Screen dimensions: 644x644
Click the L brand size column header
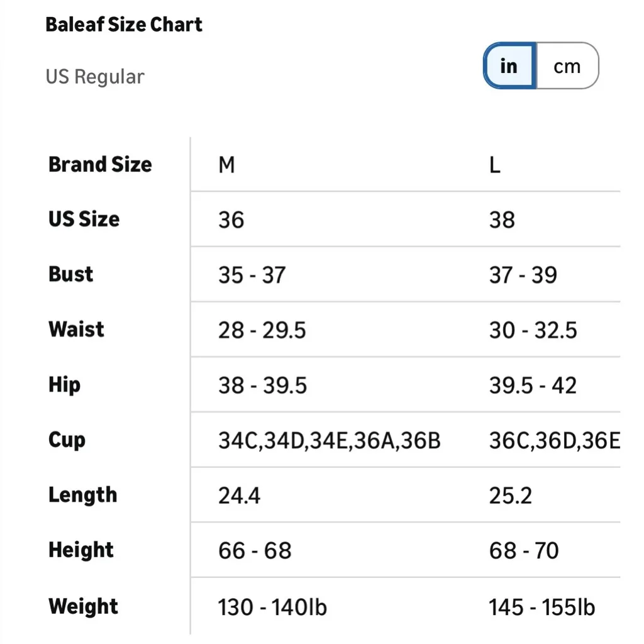coord(495,165)
